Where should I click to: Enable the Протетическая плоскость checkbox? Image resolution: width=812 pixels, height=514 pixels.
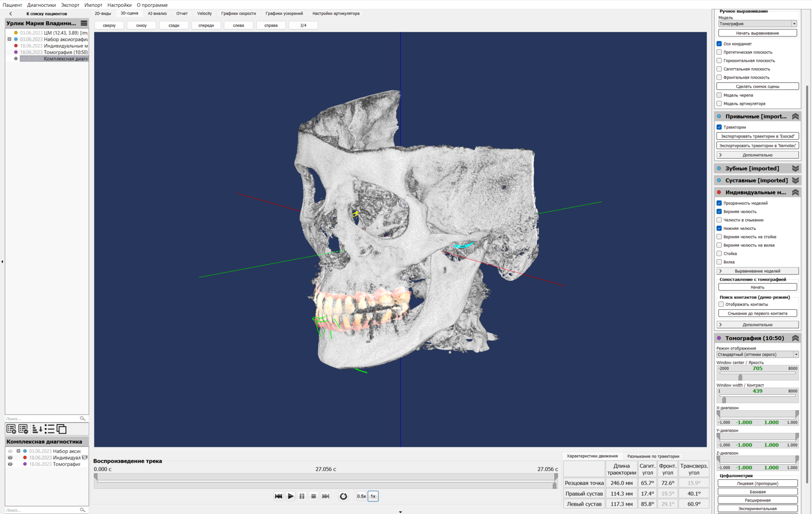(x=719, y=52)
